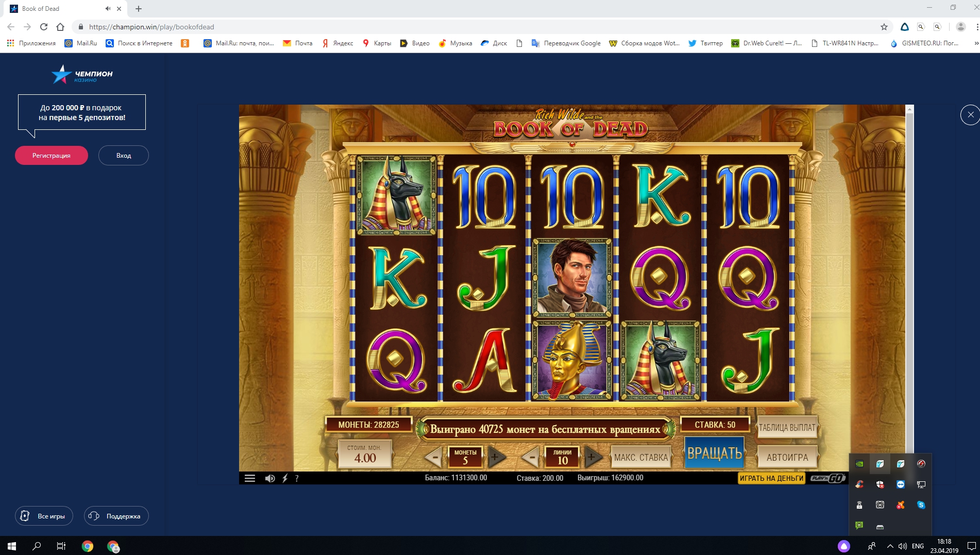
Task: Close the game overlay with round X
Action: click(970, 114)
